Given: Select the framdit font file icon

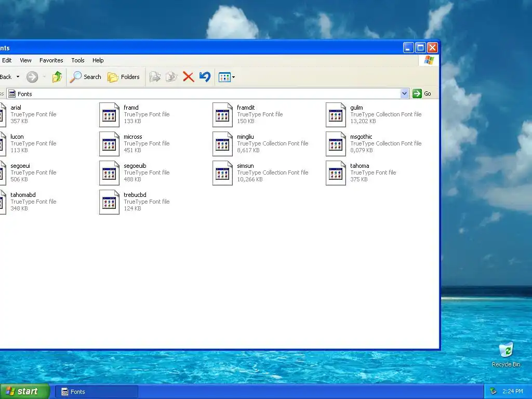Looking at the screenshot, I should tap(222, 115).
